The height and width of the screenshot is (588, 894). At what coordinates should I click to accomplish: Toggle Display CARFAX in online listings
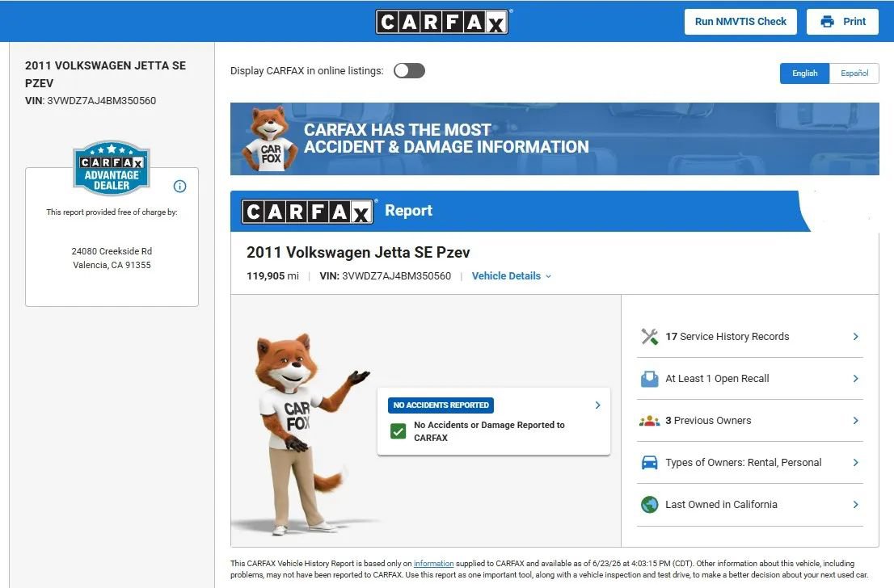pos(409,70)
